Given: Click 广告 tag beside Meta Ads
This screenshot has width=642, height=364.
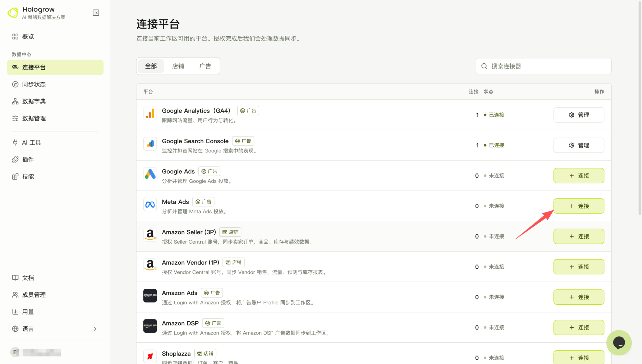Looking at the screenshot, I should (x=203, y=202).
